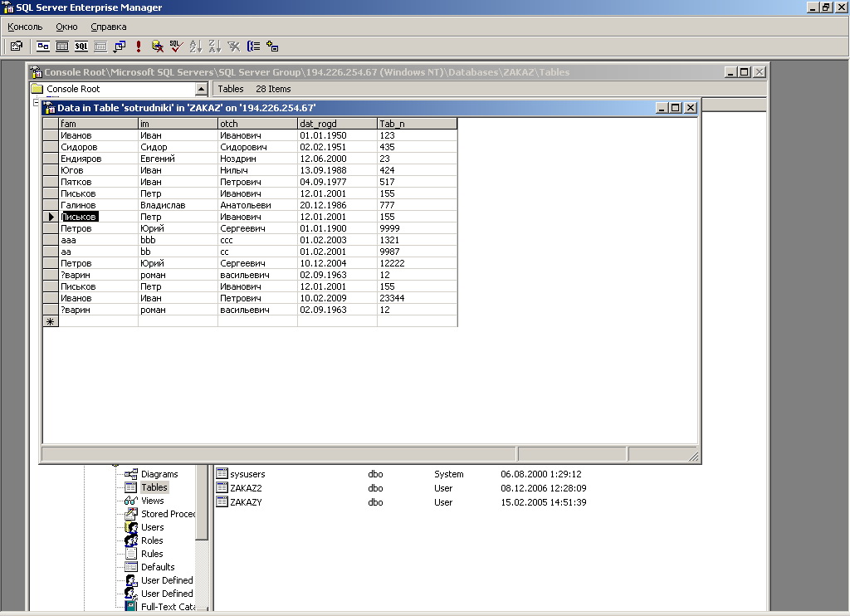Select the Views node in tree
Screen dimensions: 850x616
pos(152,501)
